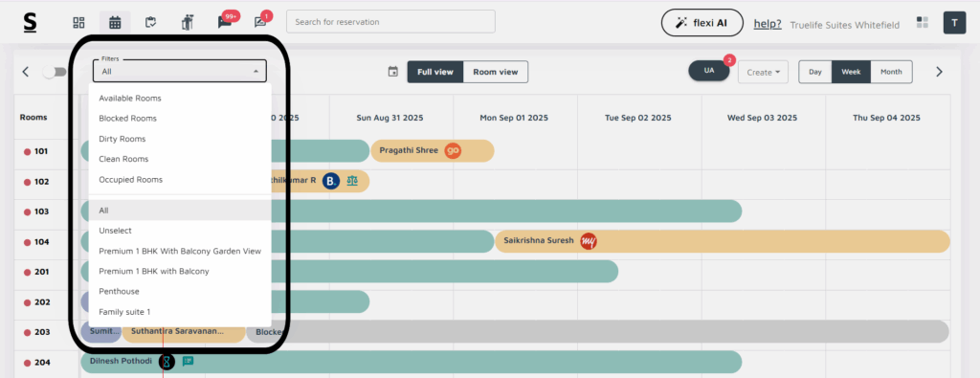
Task: Click Truelife Suites Whitefield property name
Action: point(845,25)
